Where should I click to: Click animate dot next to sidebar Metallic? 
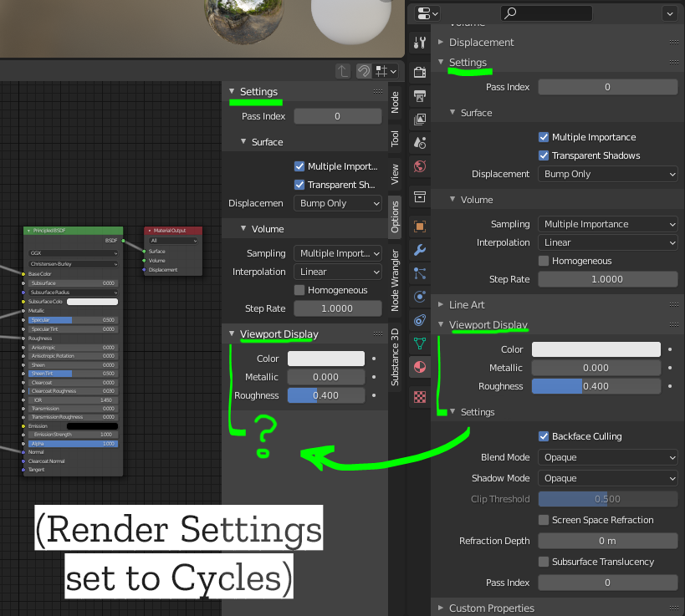click(x=374, y=377)
